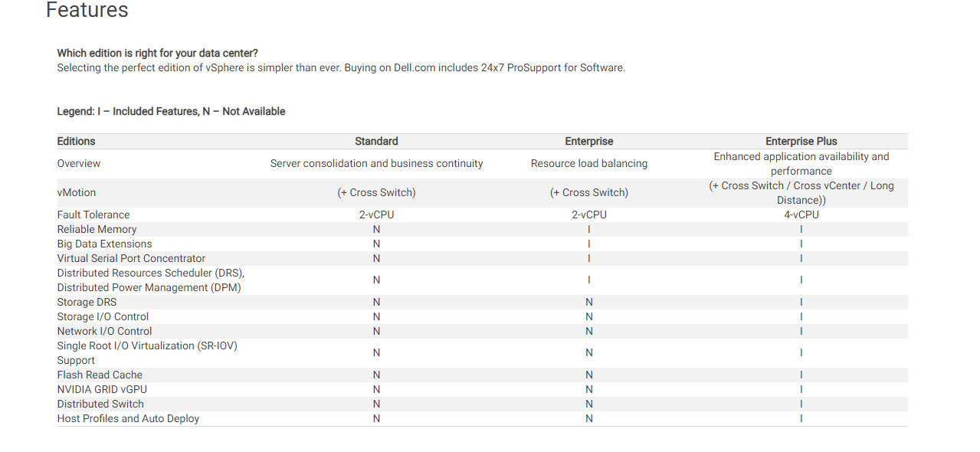Click the 4-vCPU value under Enterprise Plus
Viewport: 980px width, 452px height.
click(x=801, y=215)
